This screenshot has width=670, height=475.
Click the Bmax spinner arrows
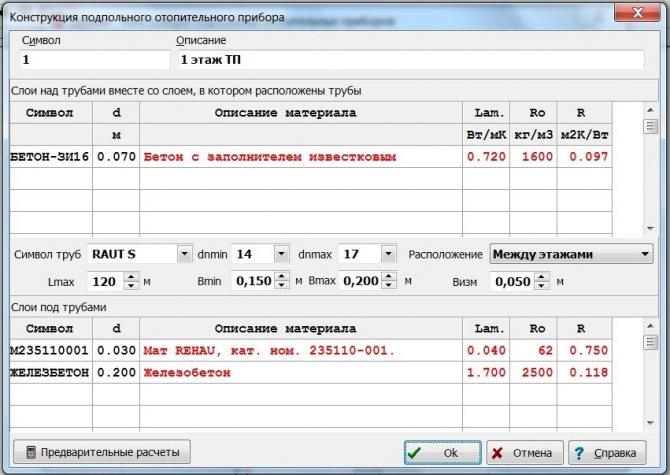tap(387, 282)
